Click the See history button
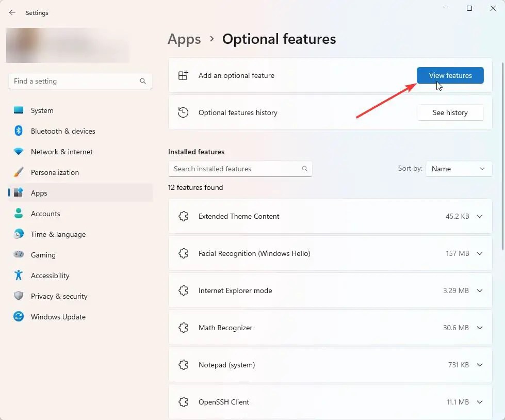 450,112
